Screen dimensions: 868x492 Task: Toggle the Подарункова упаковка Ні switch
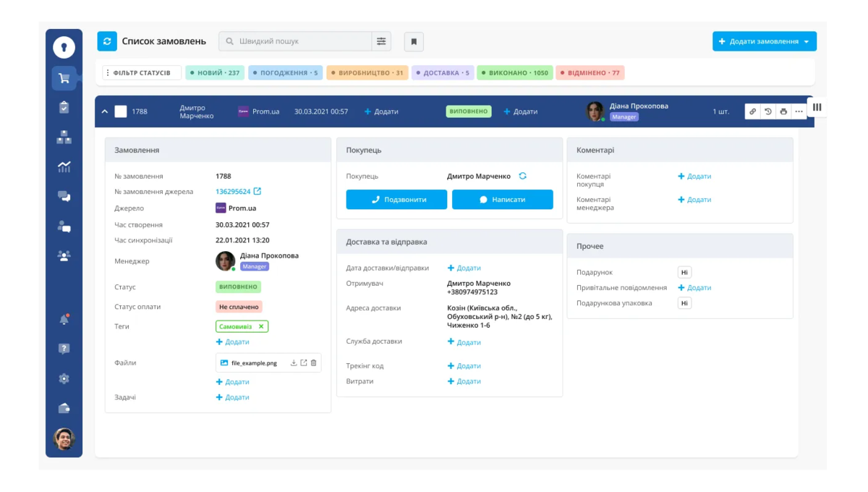click(x=684, y=303)
